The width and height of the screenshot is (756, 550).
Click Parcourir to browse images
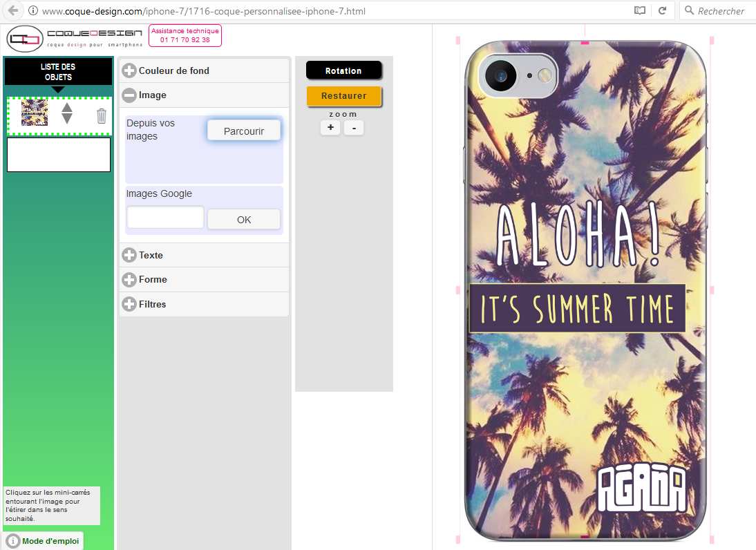point(244,131)
